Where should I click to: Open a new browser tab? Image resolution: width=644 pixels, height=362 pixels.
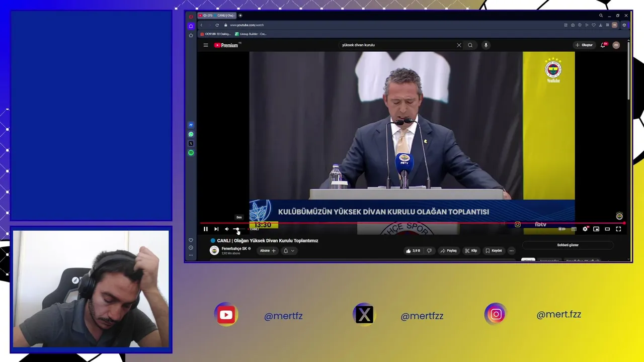point(240,16)
